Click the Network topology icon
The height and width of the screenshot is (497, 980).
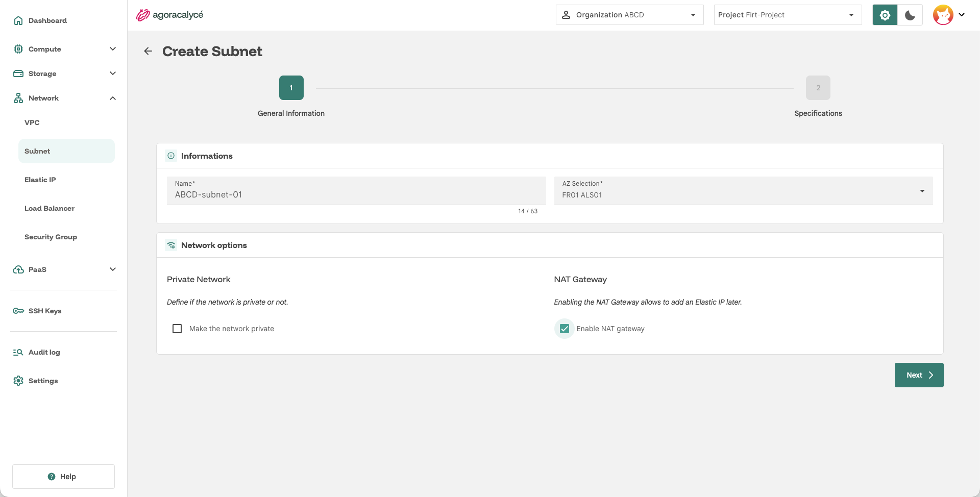click(18, 98)
